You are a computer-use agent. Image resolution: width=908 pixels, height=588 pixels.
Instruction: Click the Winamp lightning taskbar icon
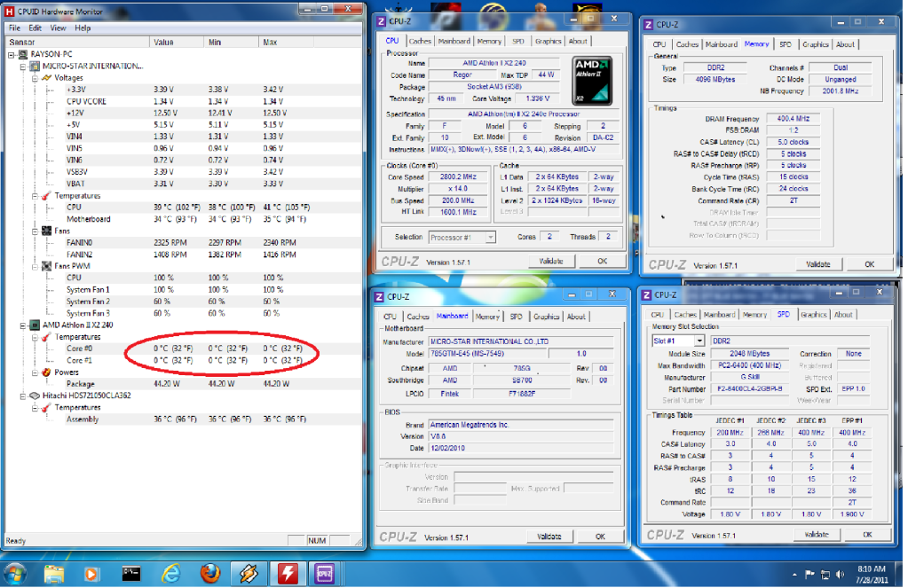pos(249,574)
